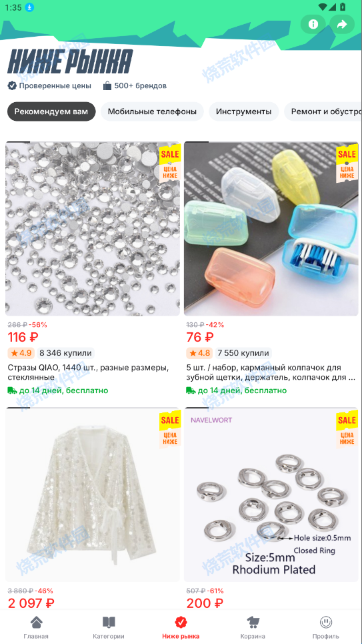
Task: Select the Ниже рынка badge icon
Action: (x=181, y=622)
